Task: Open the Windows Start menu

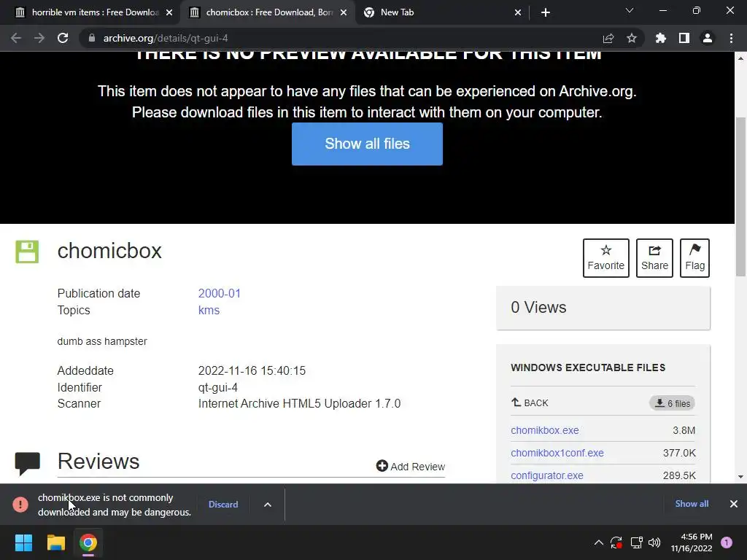Action: 24,542
